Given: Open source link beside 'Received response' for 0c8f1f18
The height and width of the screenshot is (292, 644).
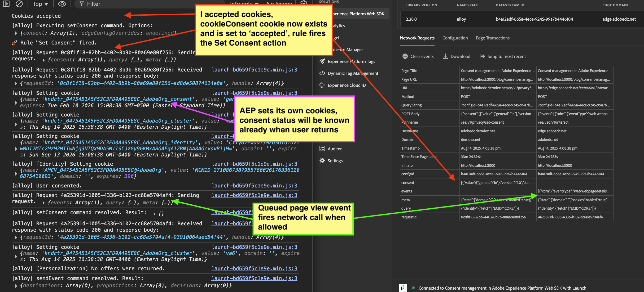Looking at the screenshot, I should coord(254,70).
